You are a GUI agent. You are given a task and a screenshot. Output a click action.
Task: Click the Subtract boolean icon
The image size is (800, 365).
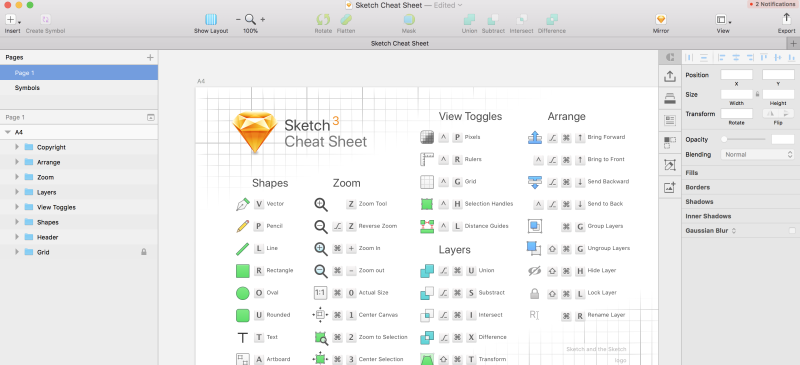[493, 20]
